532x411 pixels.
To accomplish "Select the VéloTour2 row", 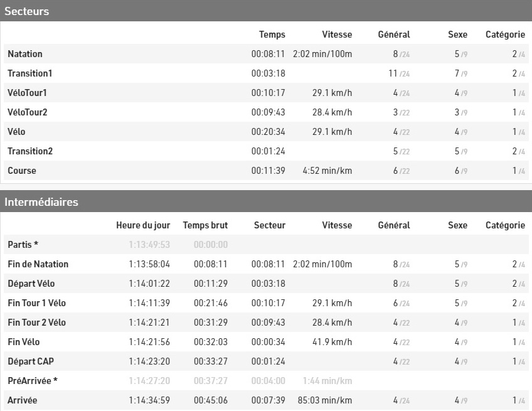I will [266, 112].
